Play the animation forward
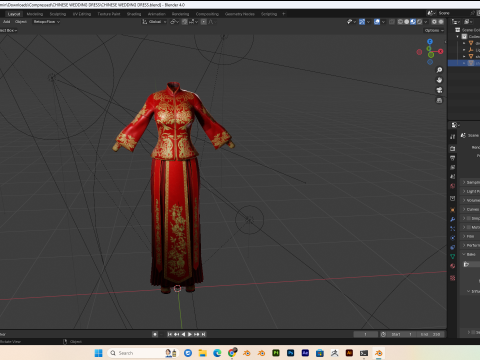480x360 pixels. pyautogui.click(x=190, y=334)
